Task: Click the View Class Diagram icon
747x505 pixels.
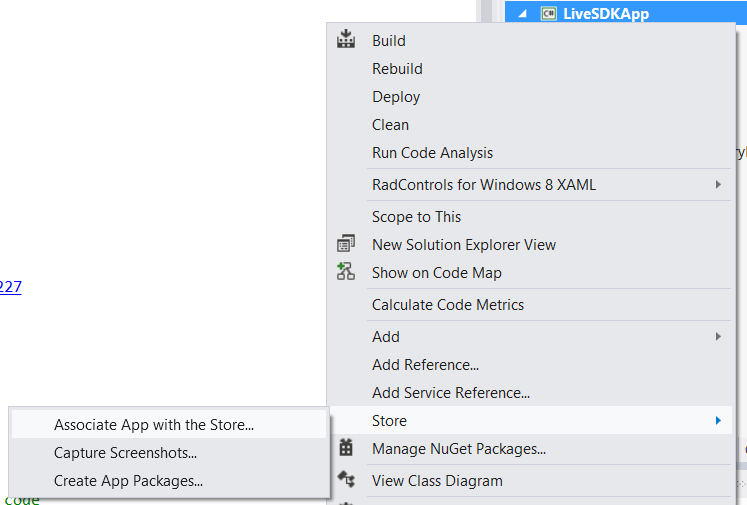Action: [346, 480]
